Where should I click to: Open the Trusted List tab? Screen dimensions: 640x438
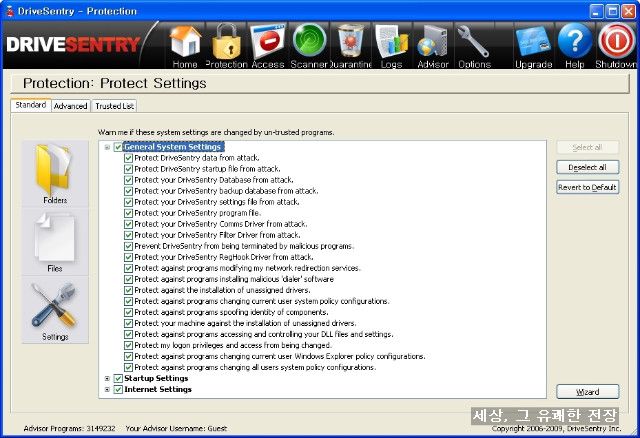pos(114,106)
